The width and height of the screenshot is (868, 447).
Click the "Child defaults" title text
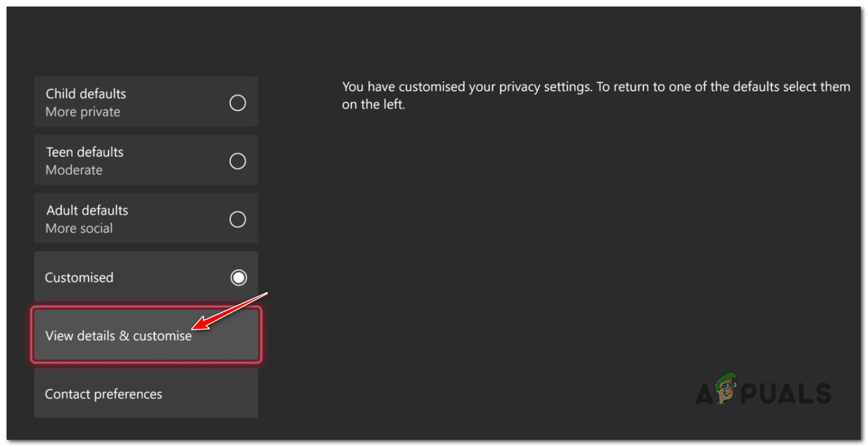click(x=86, y=94)
